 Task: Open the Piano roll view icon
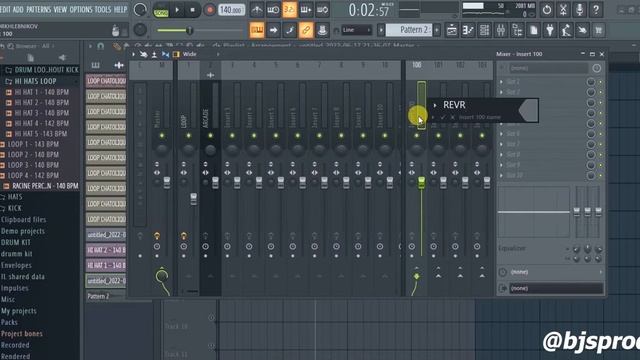click(x=468, y=30)
